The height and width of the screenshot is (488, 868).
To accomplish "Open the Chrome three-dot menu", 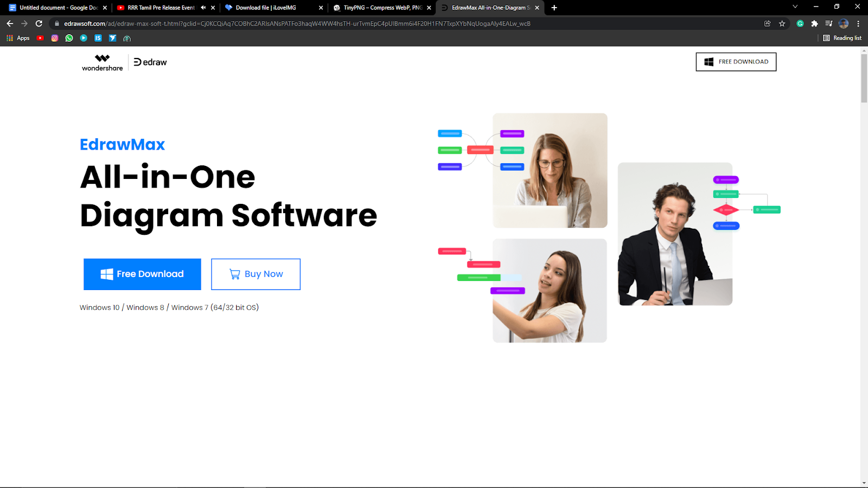I will 858,23.
